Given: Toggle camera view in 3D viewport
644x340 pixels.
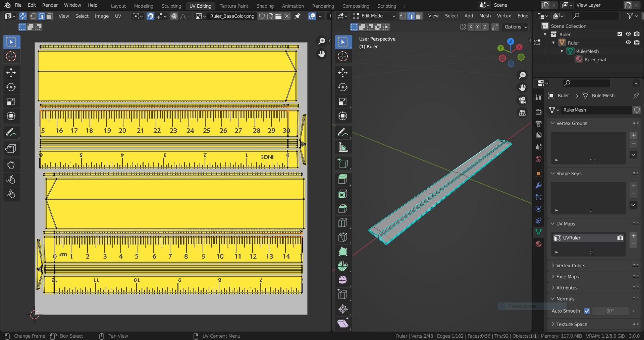Looking at the screenshot, I should click(x=522, y=100).
